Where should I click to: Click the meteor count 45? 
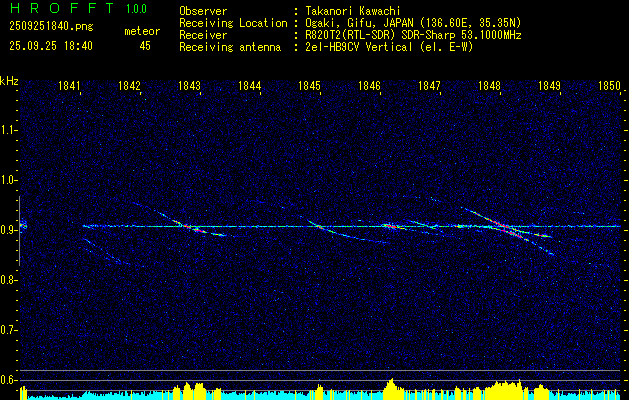pos(145,46)
